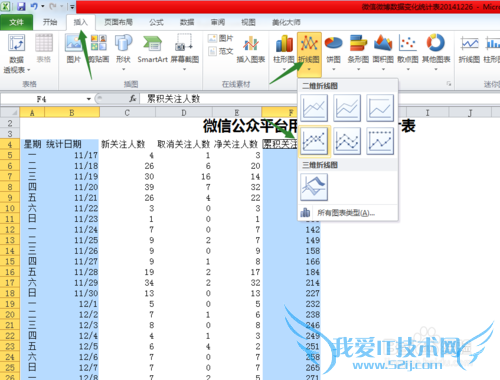
Task: Click the 新关注人数 header cell
Action: (x=127, y=144)
